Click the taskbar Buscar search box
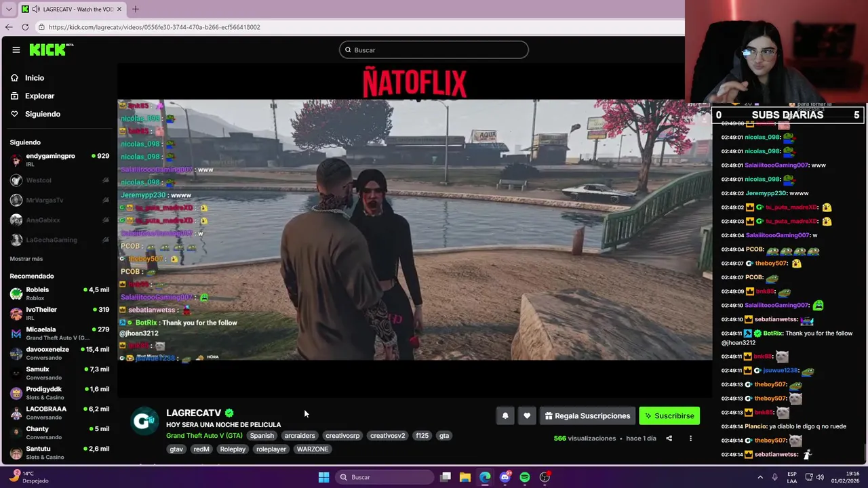The width and height of the screenshot is (868, 488). pos(384,477)
